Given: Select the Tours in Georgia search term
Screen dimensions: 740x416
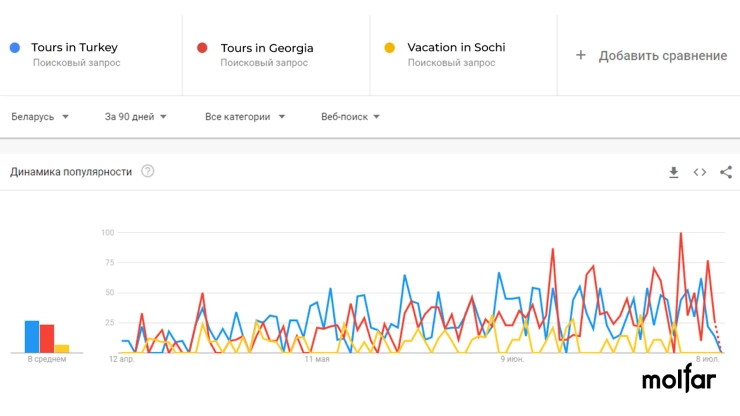Looking at the screenshot, I should click(x=267, y=48).
